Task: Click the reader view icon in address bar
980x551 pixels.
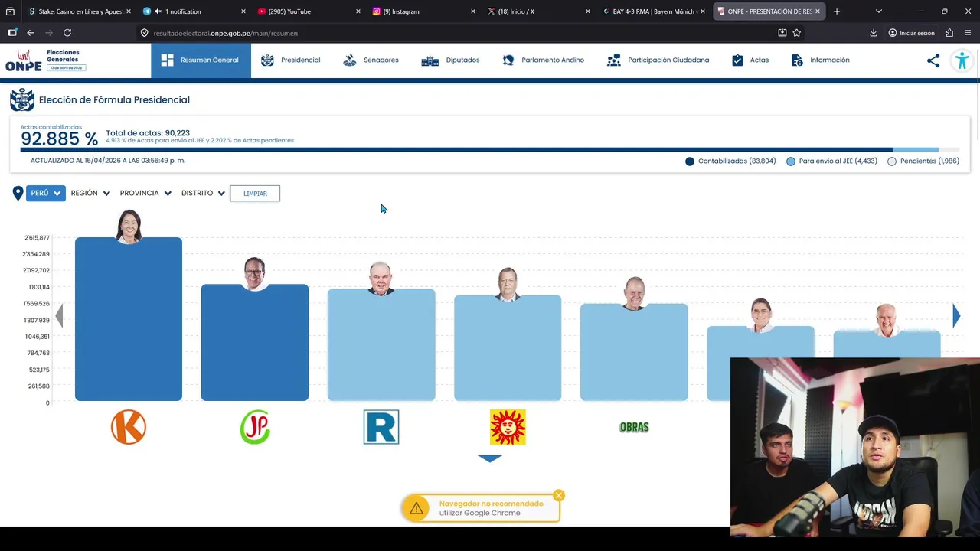Action: (782, 33)
